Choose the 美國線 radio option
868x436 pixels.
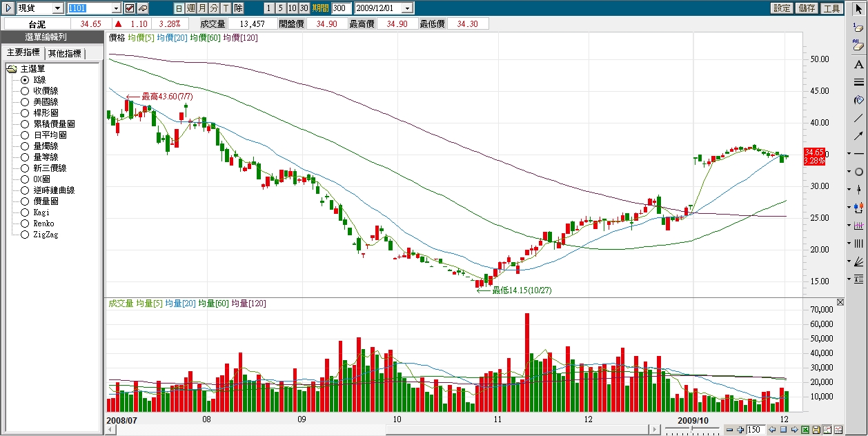[x=26, y=102]
